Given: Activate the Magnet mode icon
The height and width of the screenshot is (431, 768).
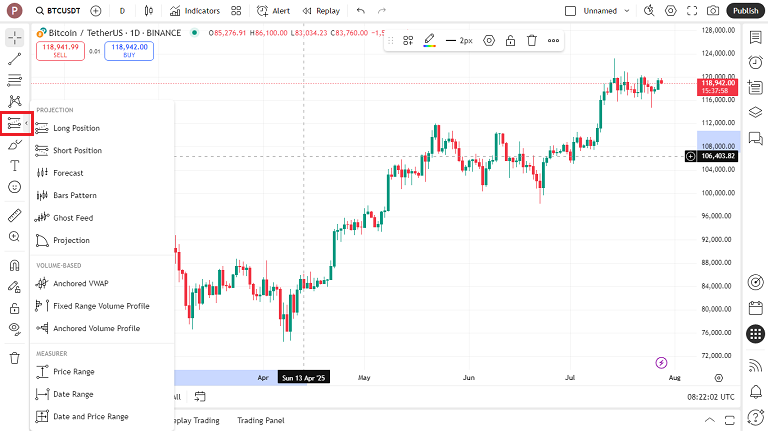Looking at the screenshot, I should pos(14,266).
